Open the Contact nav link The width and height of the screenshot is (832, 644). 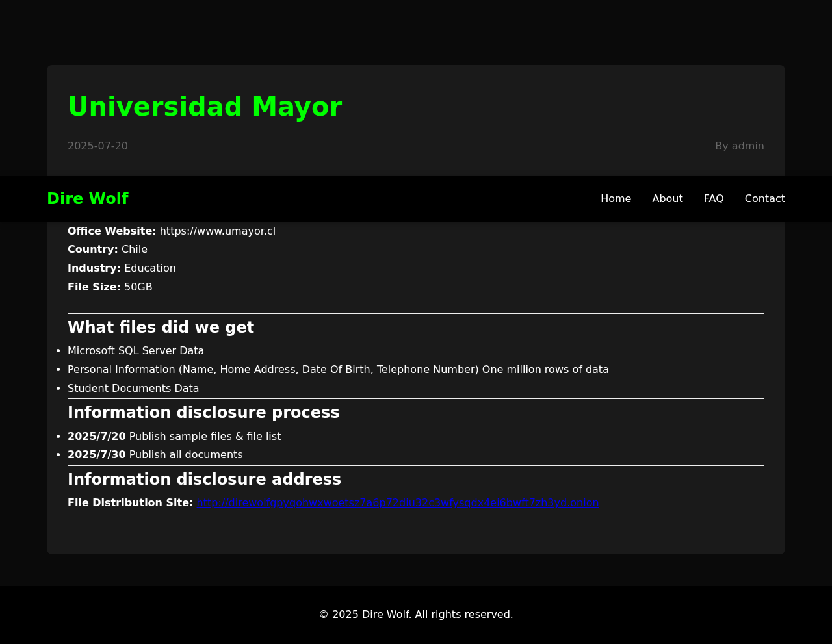pos(764,199)
